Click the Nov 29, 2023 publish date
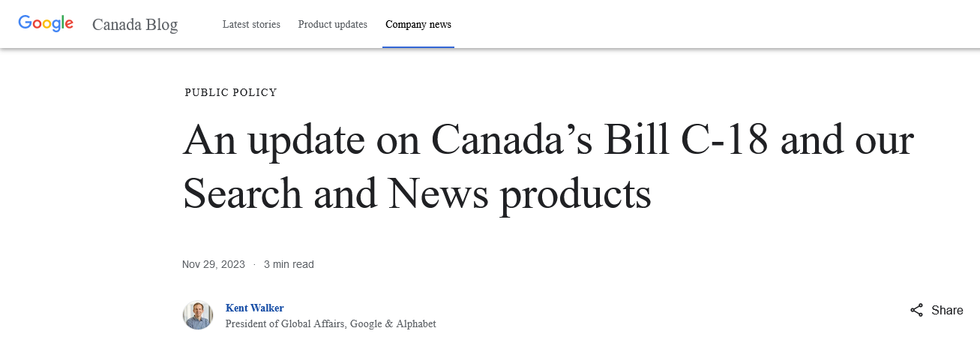 tap(214, 264)
